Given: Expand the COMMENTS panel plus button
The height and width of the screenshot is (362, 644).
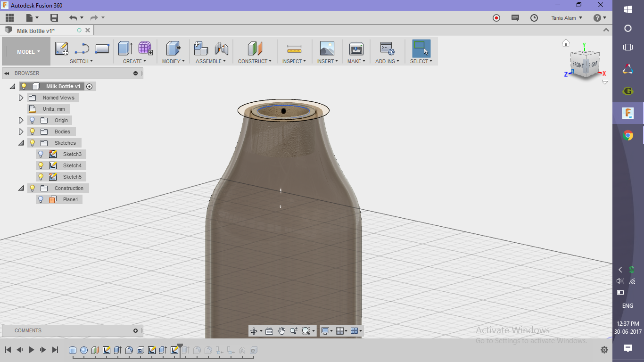Looking at the screenshot, I should (x=136, y=330).
